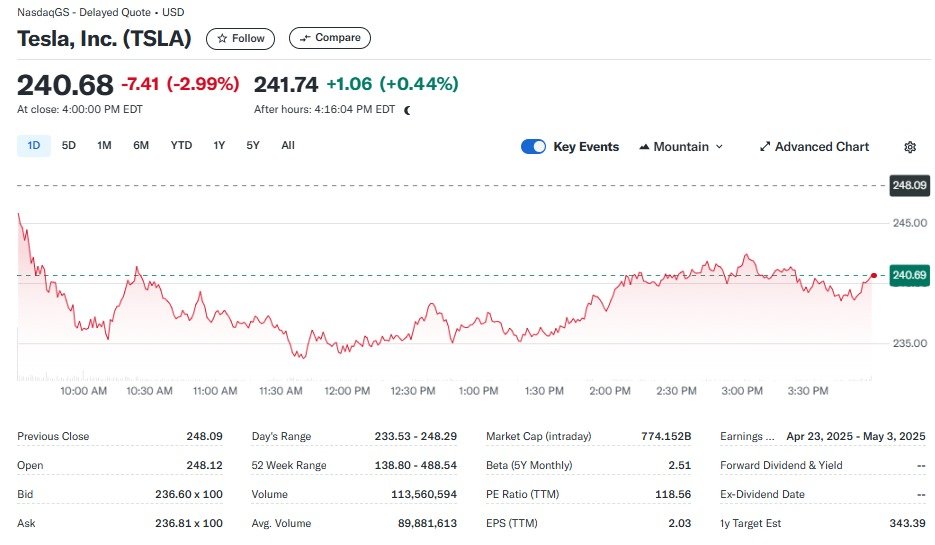935x545 pixels.
Task: Select the 1Y range tab
Action: click(219, 145)
